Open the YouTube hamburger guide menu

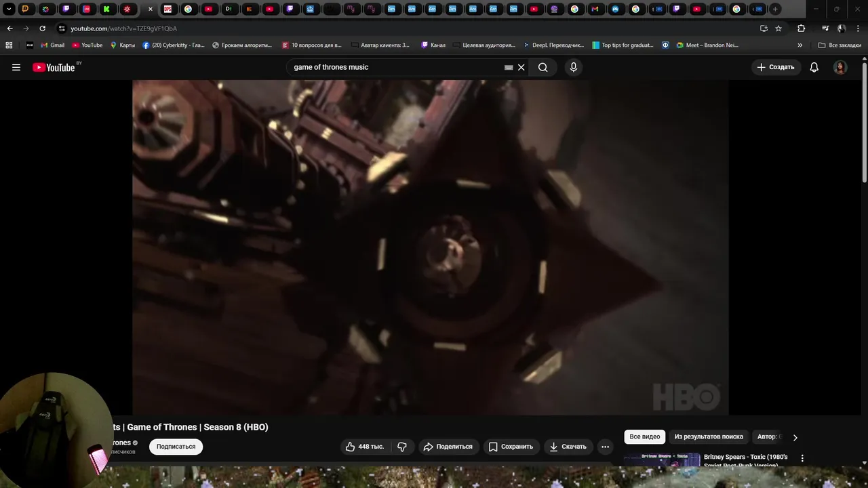(x=16, y=67)
